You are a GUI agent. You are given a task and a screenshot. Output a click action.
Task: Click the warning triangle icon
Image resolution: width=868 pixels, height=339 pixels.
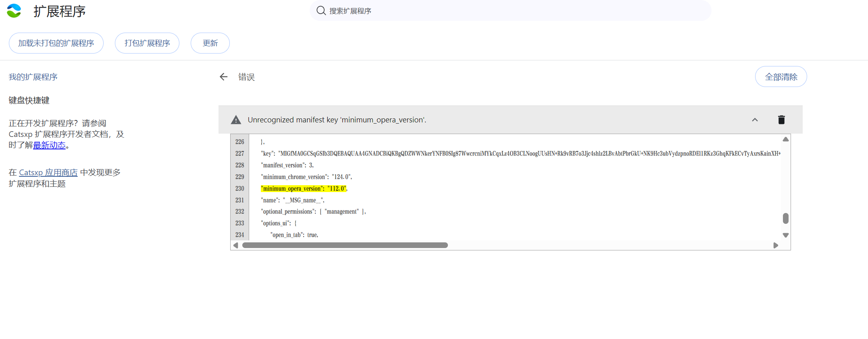(236, 120)
